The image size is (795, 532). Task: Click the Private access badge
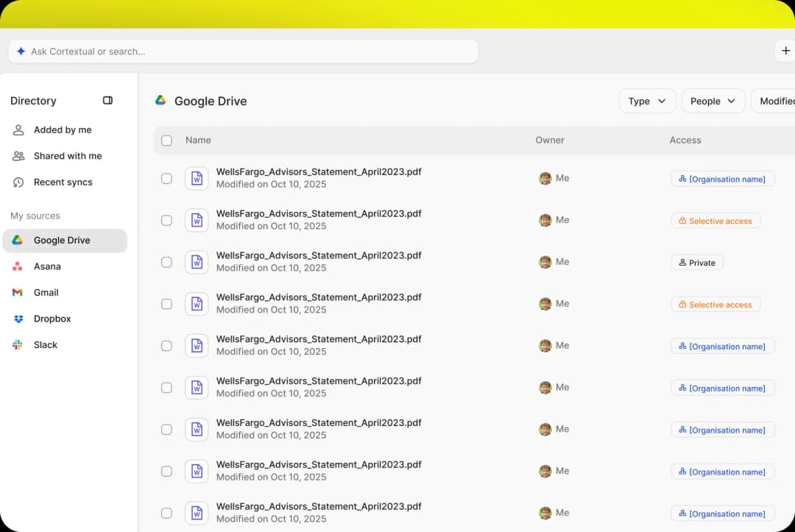coord(696,263)
